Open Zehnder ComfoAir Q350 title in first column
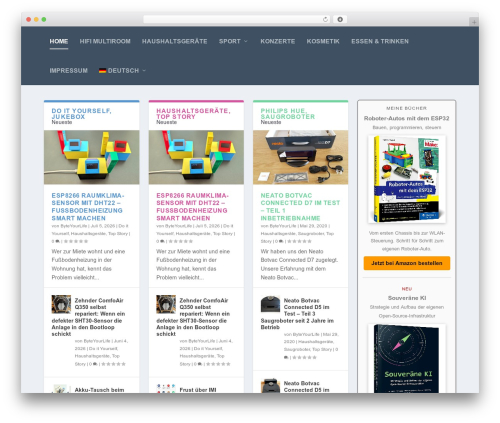The width and height of the screenshot is (500, 423). (x=89, y=317)
